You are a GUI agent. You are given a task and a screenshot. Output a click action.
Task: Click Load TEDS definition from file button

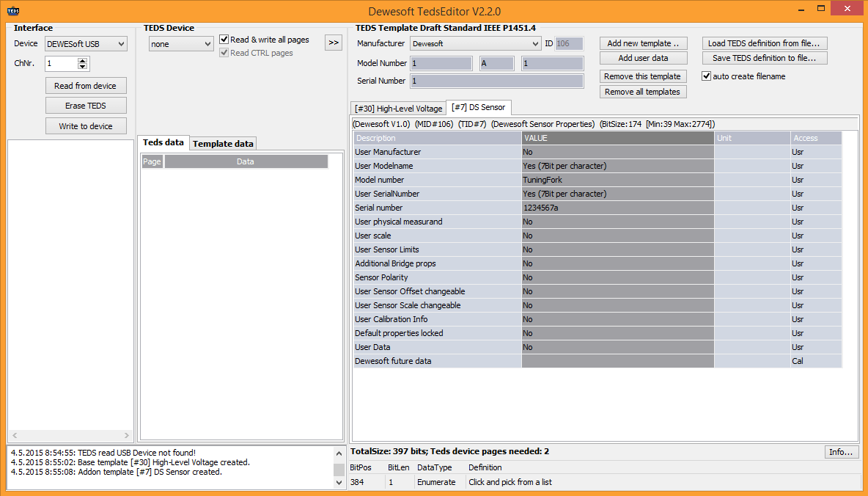pos(765,43)
